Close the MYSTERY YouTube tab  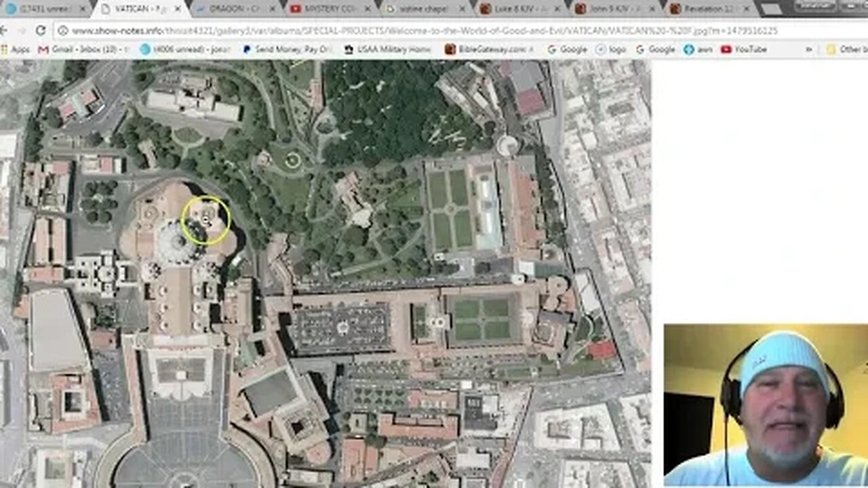368,9
